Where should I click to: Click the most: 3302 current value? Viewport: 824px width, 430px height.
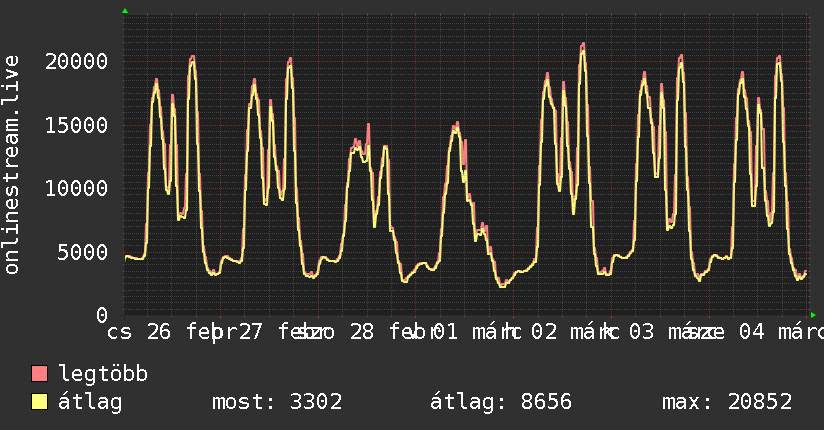tap(277, 402)
